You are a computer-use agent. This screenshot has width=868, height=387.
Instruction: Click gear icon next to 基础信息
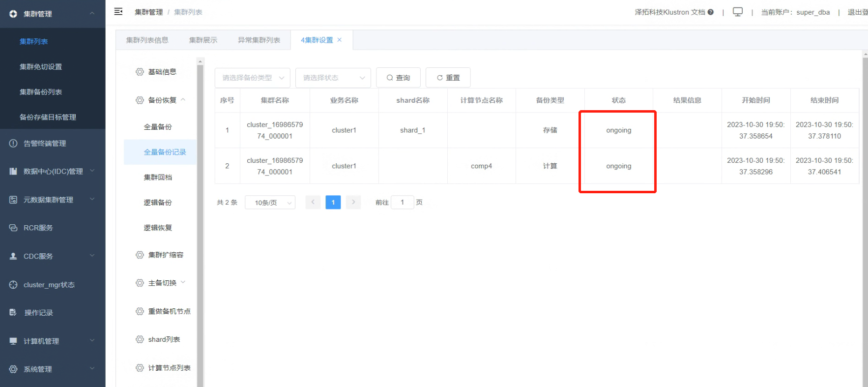(140, 72)
